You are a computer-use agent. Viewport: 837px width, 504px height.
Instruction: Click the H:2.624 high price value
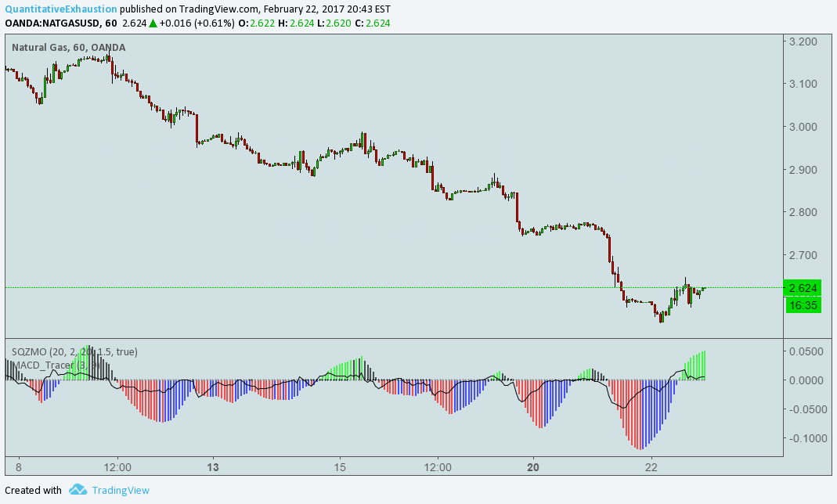pos(296,23)
